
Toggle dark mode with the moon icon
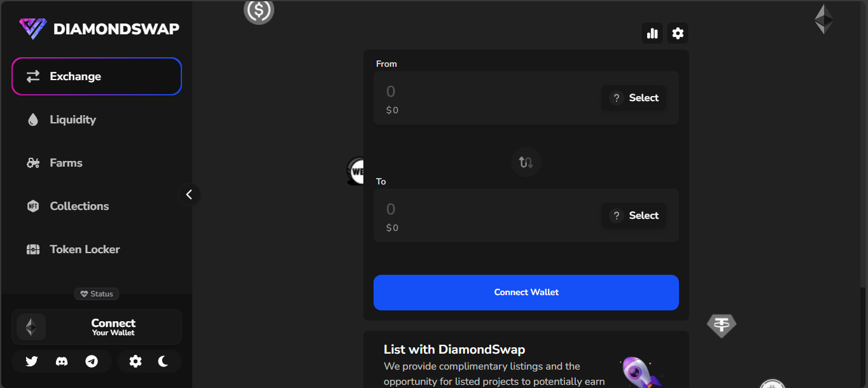pos(164,361)
